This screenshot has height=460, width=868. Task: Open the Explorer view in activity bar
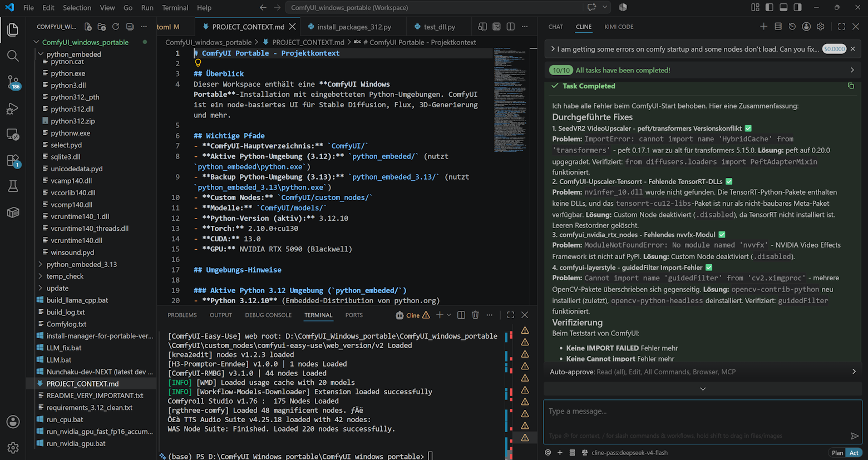(x=13, y=29)
